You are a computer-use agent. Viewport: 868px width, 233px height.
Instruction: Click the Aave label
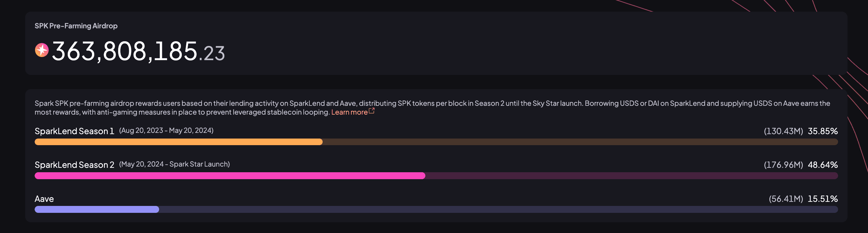click(x=44, y=199)
